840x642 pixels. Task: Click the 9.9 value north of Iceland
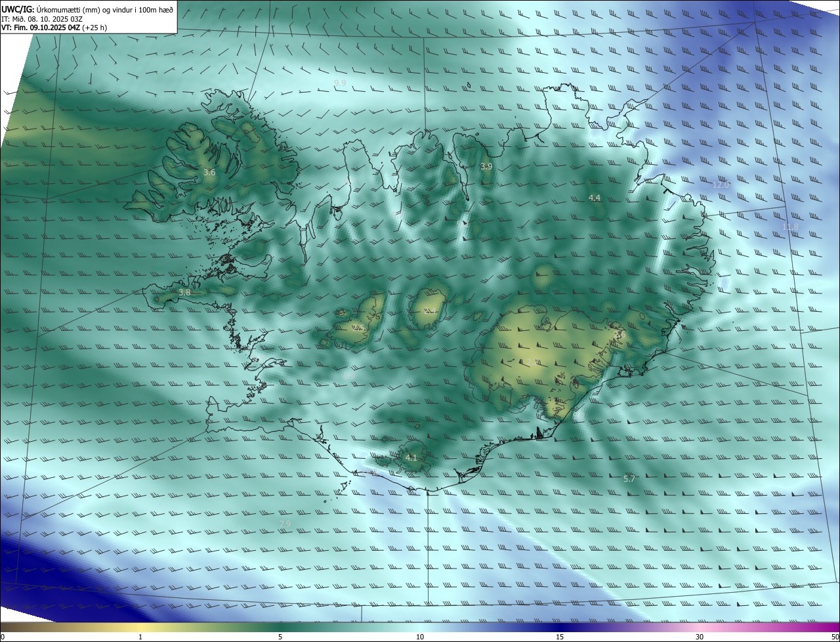pyautogui.click(x=340, y=83)
